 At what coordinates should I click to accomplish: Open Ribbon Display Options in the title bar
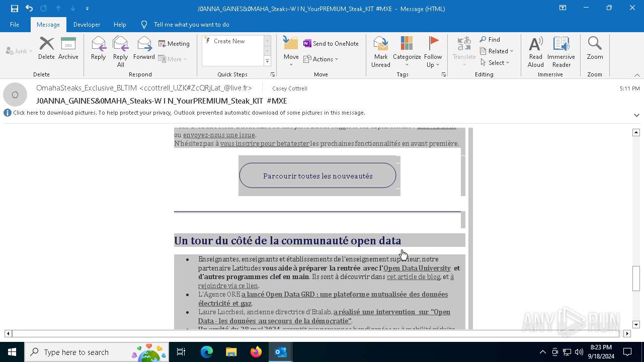click(x=562, y=8)
